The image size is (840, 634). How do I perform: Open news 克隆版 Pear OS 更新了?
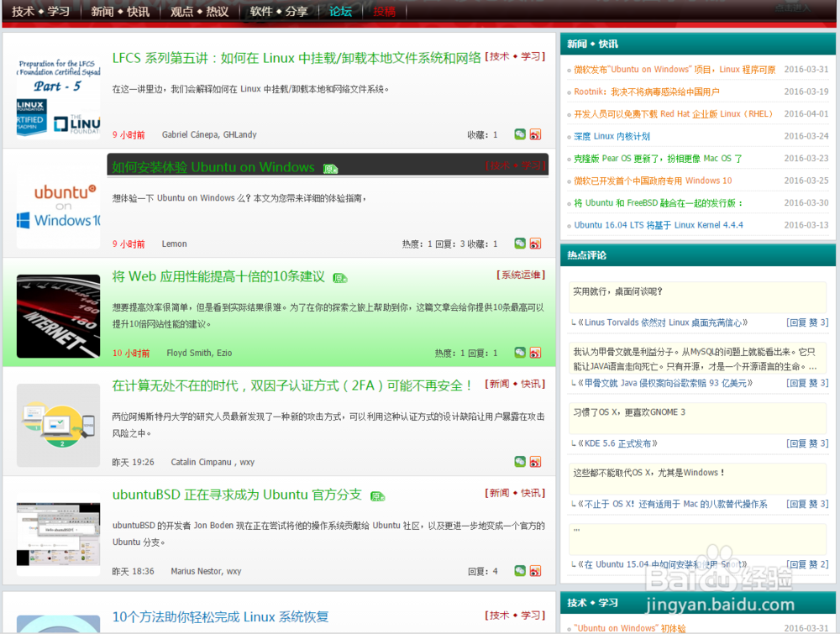(658, 159)
